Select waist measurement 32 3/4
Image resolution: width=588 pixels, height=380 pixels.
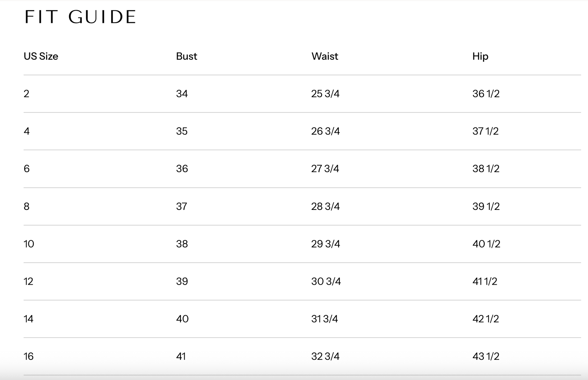pos(325,356)
